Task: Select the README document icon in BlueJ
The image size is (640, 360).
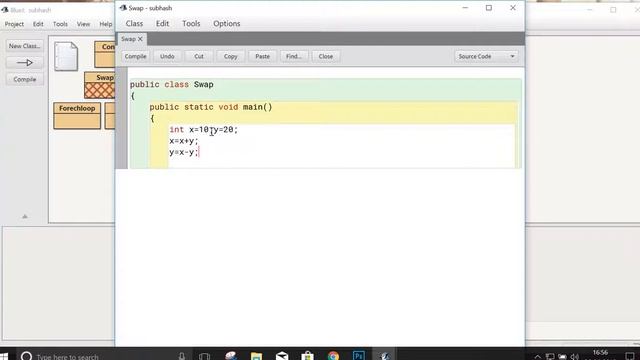Action: coord(66,56)
